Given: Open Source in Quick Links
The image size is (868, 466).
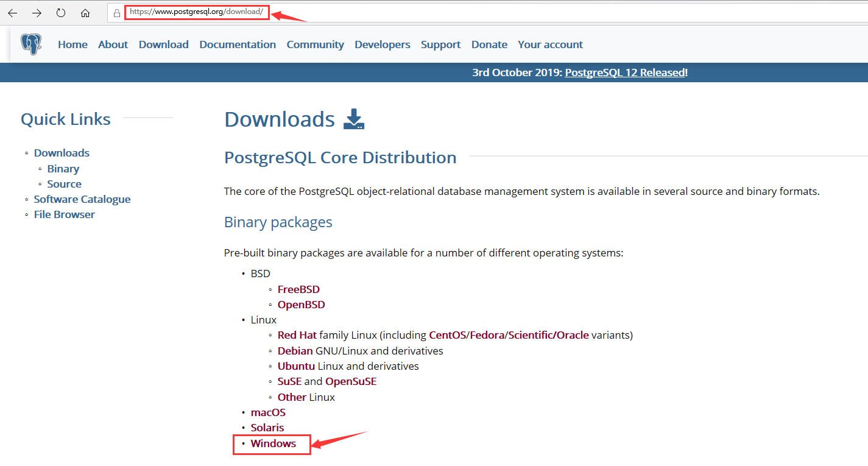Looking at the screenshot, I should [x=65, y=184].
